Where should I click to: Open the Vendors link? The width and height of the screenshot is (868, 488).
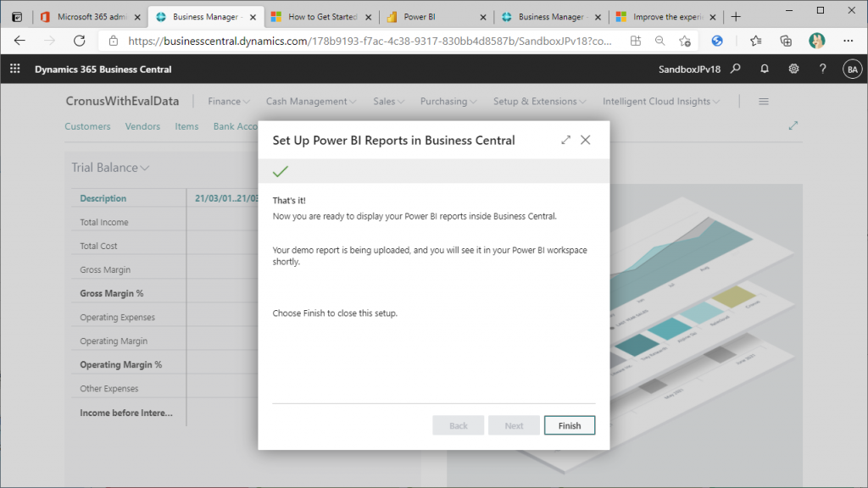142,126
